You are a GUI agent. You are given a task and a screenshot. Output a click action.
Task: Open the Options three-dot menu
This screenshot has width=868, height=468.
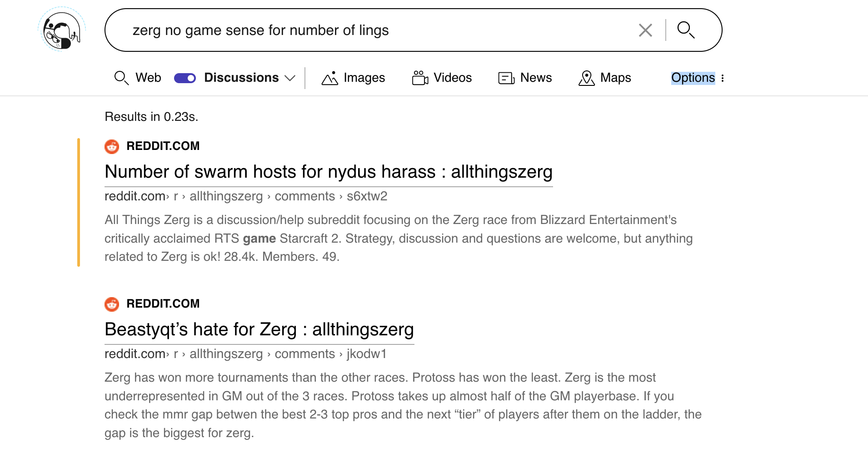pyautogui.click(x=723, y=78)
